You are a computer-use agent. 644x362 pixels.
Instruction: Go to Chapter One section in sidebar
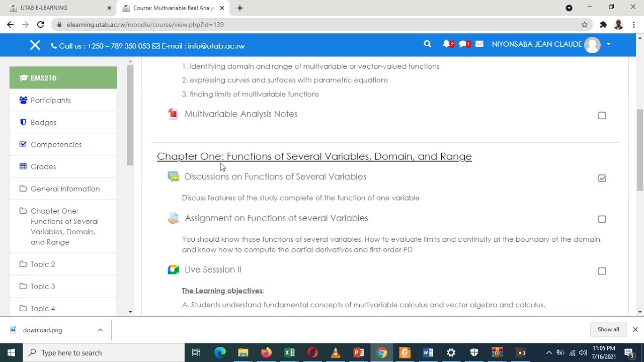point(63,226)
